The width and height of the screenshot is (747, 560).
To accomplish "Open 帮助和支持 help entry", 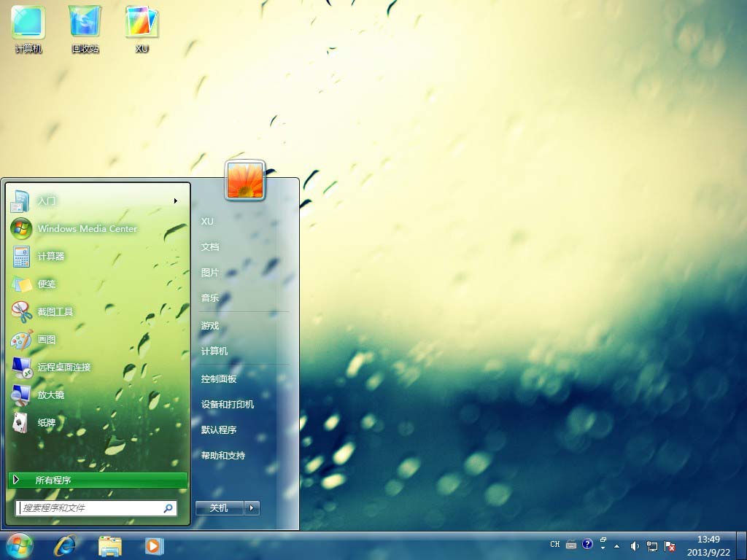I will coord(223,456).
